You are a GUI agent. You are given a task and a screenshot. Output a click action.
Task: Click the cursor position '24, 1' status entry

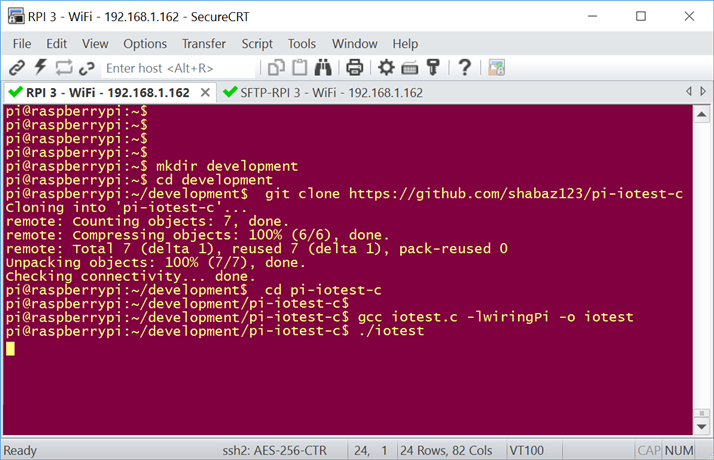[371, 450]
